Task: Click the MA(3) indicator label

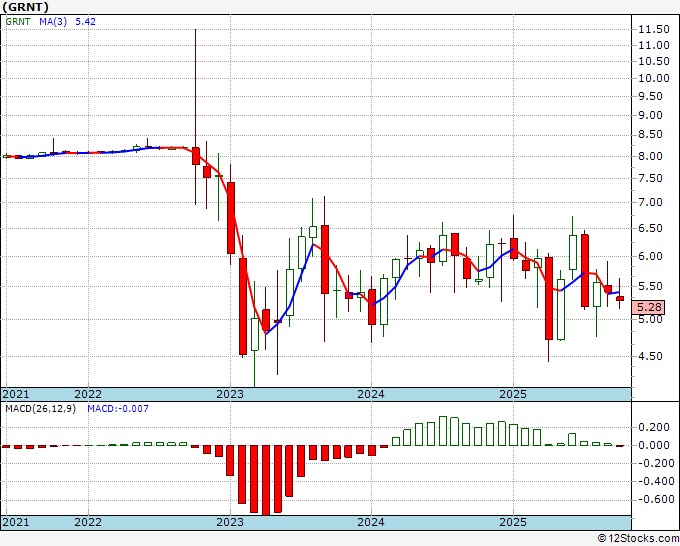Action: (53, 22)
